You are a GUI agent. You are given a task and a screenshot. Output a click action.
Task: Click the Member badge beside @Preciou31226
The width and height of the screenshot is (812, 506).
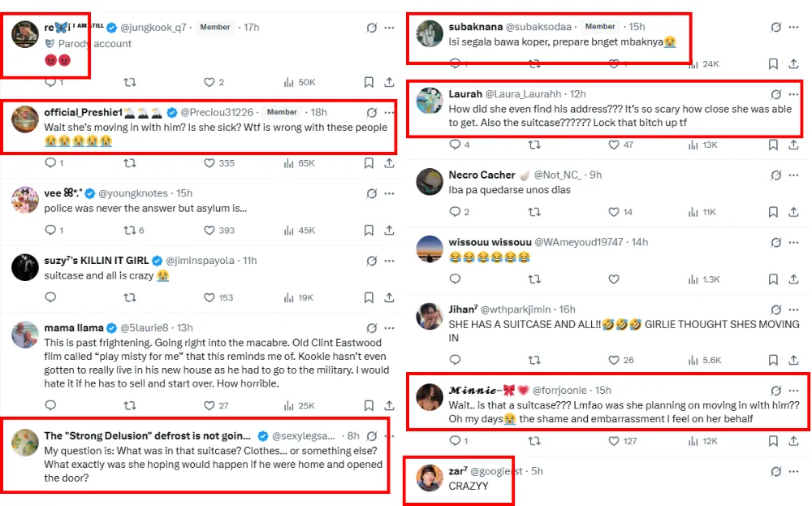(282, 112)
